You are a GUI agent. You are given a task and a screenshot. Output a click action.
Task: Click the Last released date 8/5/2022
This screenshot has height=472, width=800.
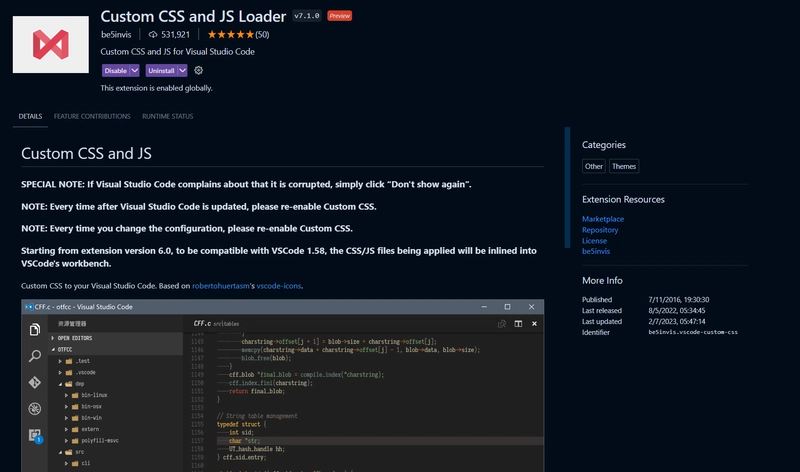677,310
